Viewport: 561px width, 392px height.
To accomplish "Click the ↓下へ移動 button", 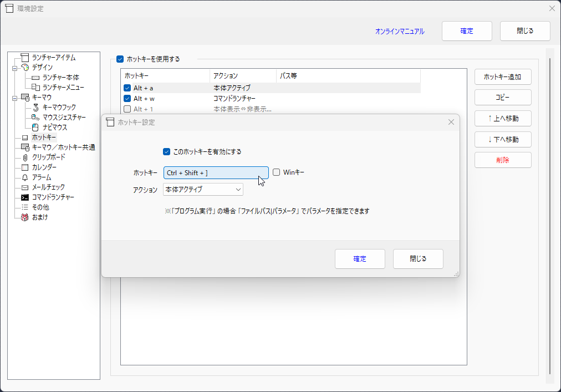I will pyautogui.click(x=503, y=140).
